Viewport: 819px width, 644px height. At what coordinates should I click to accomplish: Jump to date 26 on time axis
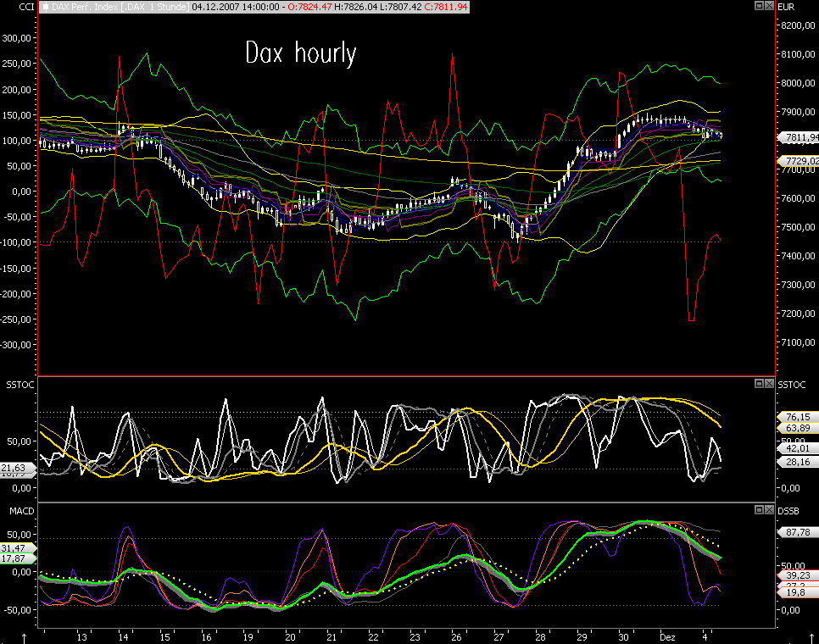pos(456,637)
